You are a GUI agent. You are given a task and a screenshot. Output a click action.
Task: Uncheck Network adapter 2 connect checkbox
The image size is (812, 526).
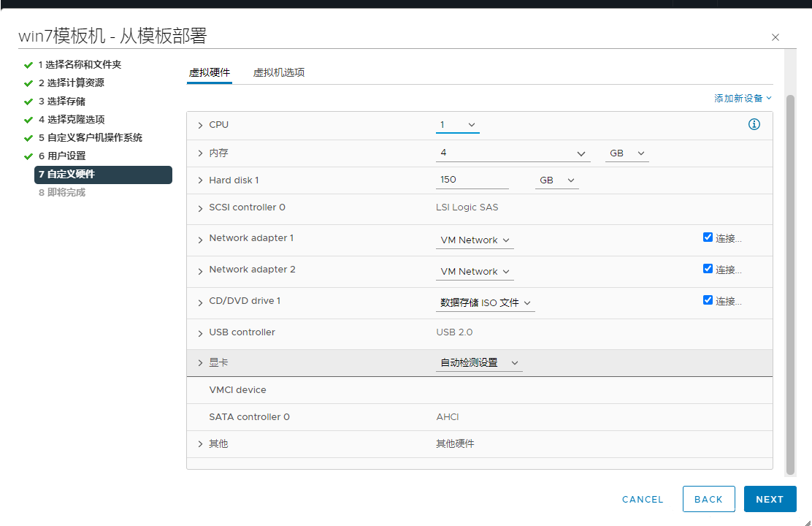click(708, 269)
